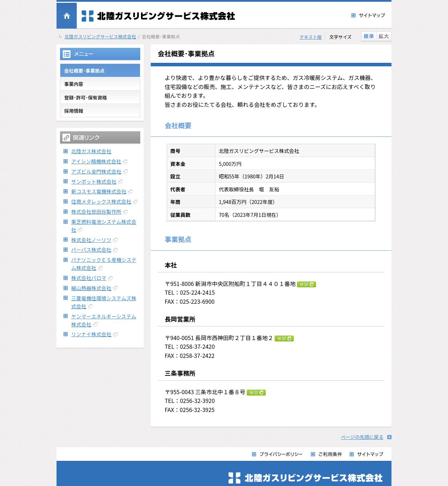Click external link icon next to サンポット株式会社

click(121, 182)
